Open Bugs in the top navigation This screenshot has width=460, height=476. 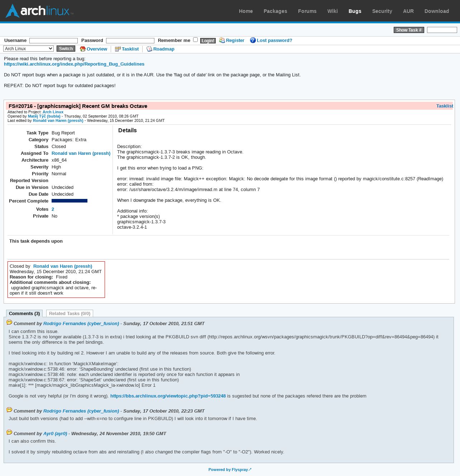[355, 11]
